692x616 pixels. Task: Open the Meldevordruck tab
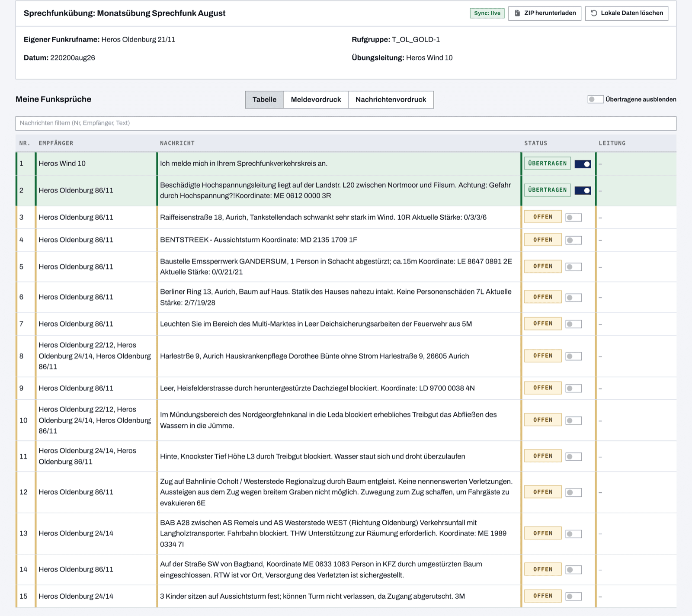[316, 99]
